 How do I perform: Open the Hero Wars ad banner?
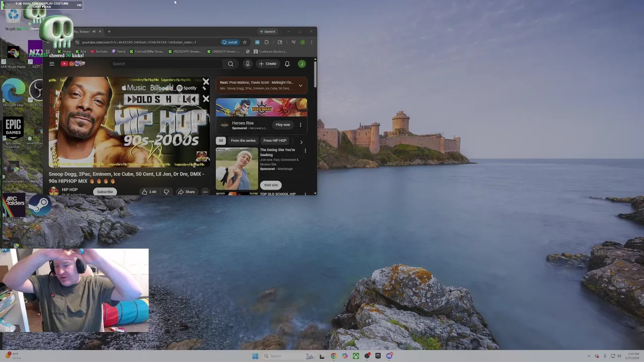261,107
